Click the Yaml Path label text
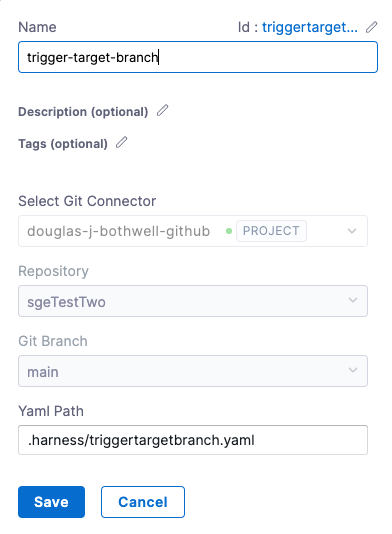This screenshot has width=392, height=534. pos(51,411)
